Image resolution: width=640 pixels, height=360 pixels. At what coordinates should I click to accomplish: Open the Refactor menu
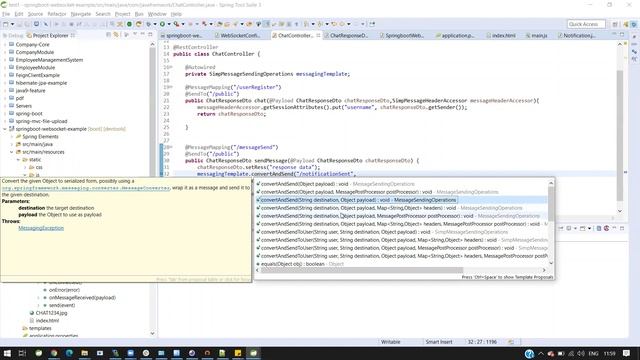coord(57,14)
